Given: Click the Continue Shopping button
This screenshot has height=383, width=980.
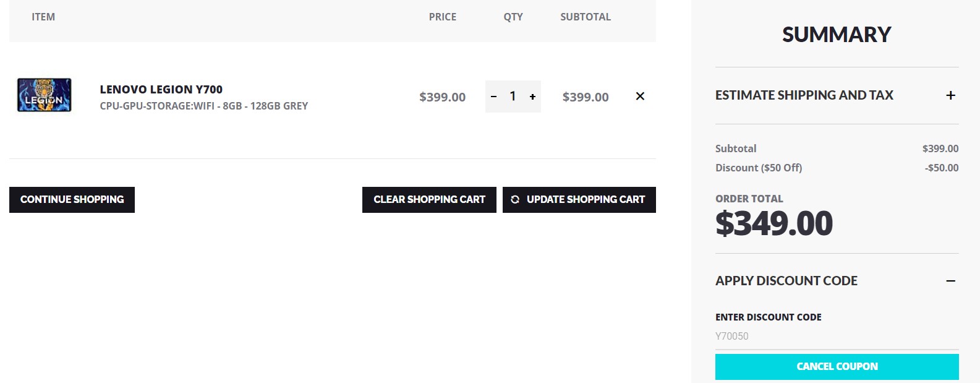Looking at the screenshot, I should click(72, 199).
